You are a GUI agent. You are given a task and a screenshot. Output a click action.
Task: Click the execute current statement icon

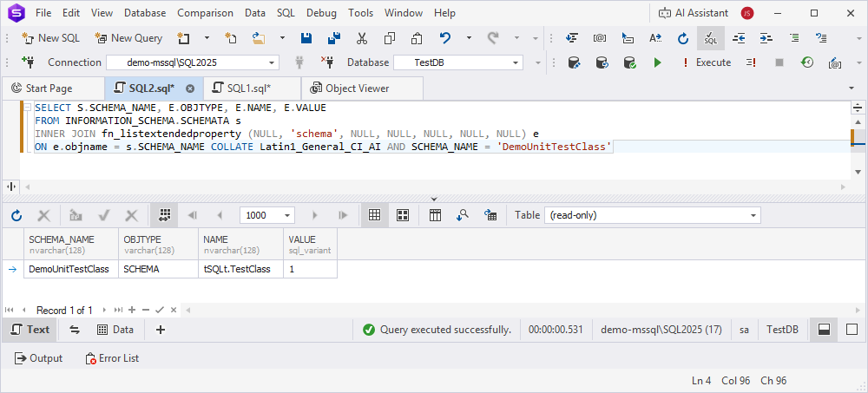tap(751, 62)
